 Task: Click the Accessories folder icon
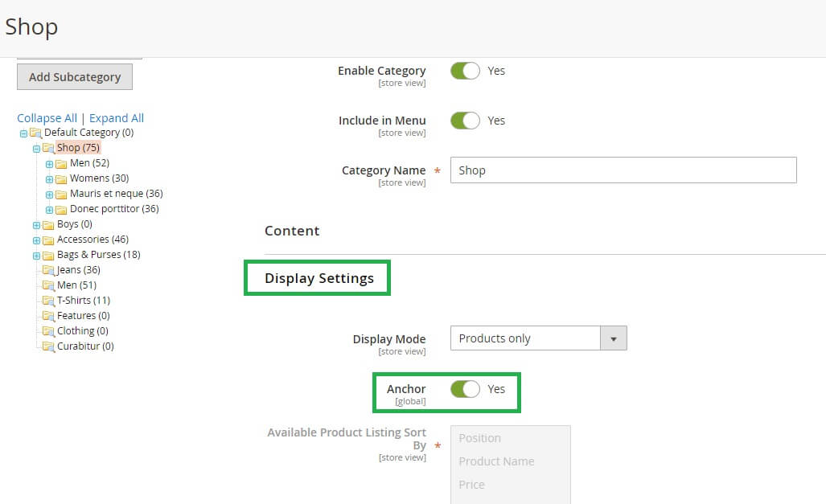[48, 240]
